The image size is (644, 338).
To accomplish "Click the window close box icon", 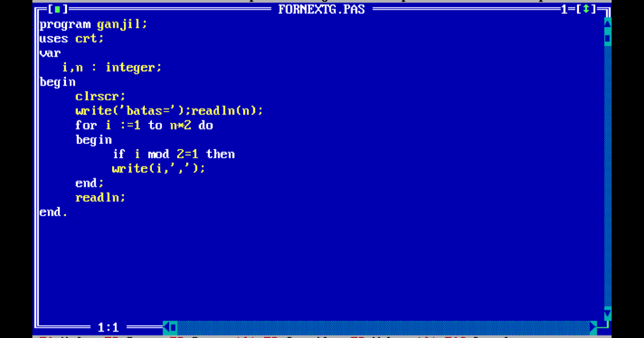I will 57,9.
